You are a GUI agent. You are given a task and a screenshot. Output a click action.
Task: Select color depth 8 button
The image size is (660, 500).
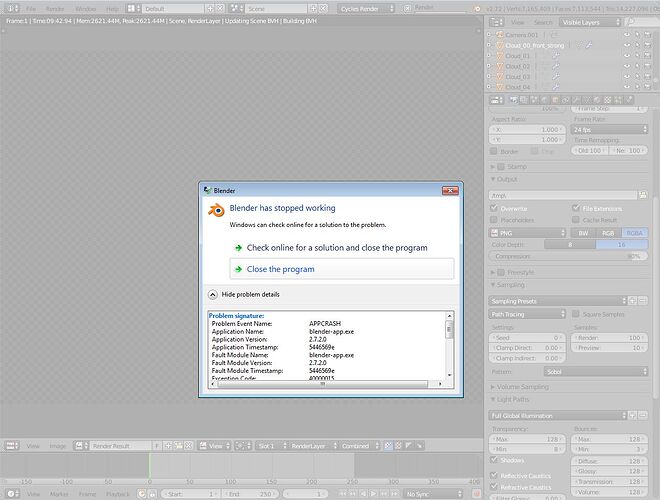tap(570, 245)
